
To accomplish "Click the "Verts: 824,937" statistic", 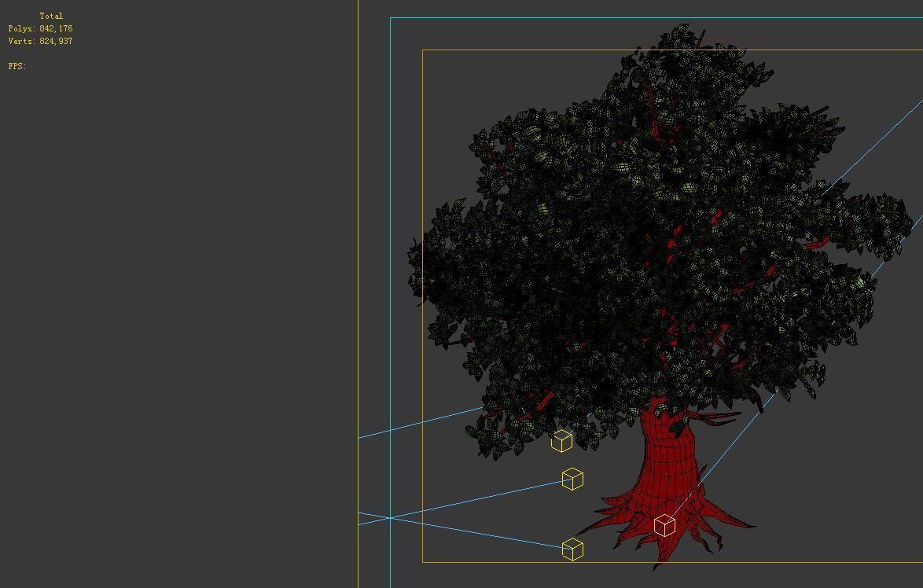I will [41, 41].
